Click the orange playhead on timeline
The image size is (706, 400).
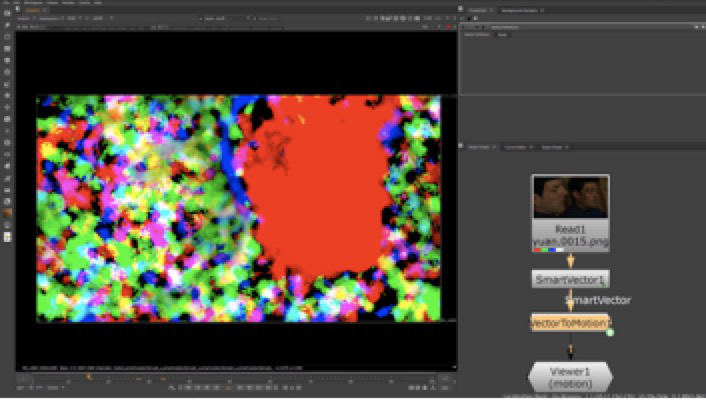(88, 377)
